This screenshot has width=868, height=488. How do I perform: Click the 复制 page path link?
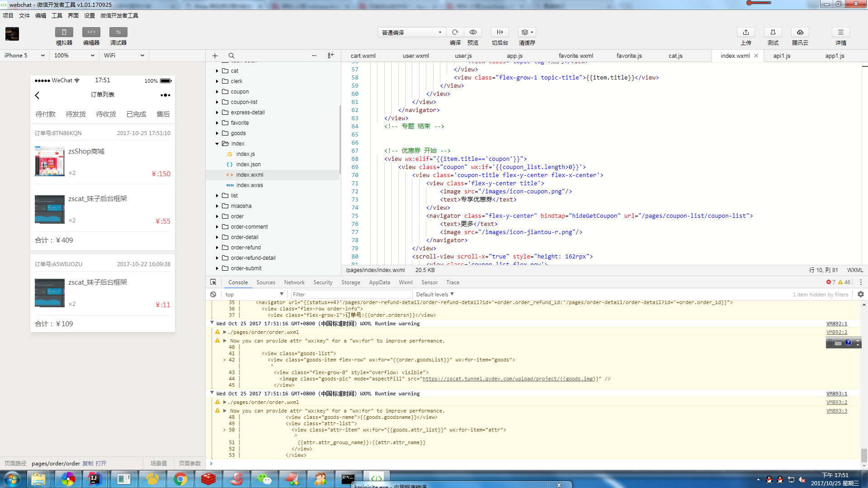coord(88,464)
